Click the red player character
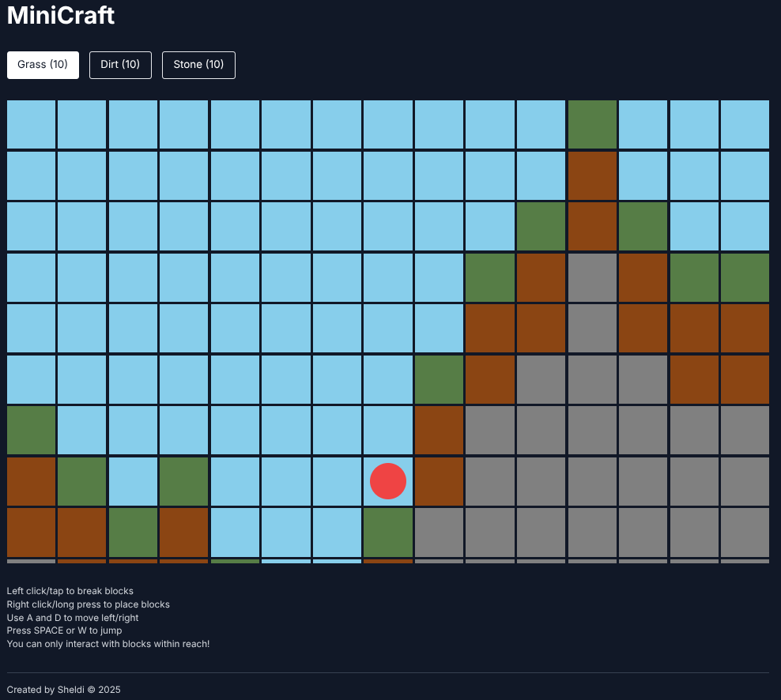This screenshot has width=781, height=700. [x=387, y=480]
